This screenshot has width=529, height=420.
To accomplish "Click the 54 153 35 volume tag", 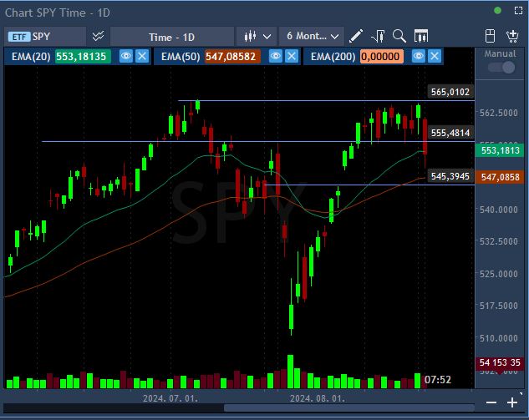I will [500, 362].
